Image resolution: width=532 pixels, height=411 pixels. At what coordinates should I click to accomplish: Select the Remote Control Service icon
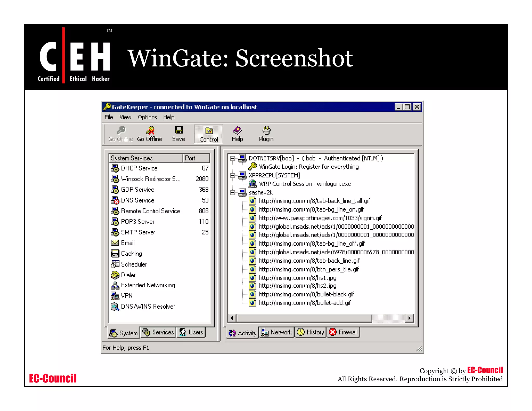(115, 211)
